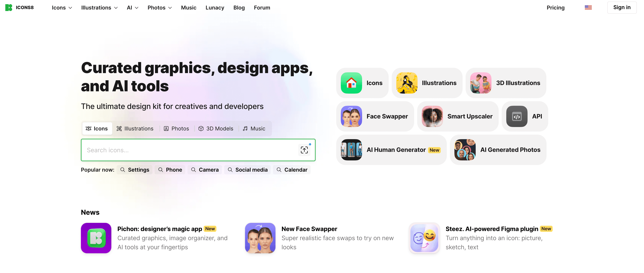Click the API code icon tile
Image resolution: width=644 pixels, height=273 pixels.
click(517, 116)
